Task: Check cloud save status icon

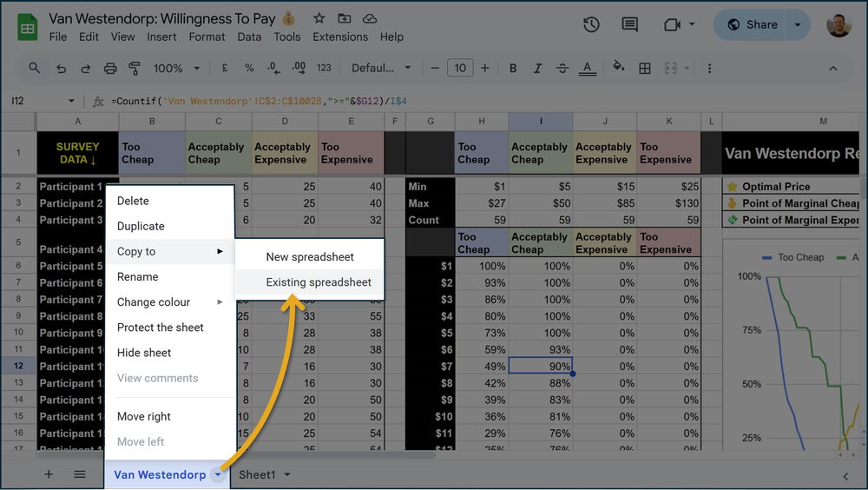Action: tap(370, 18)
